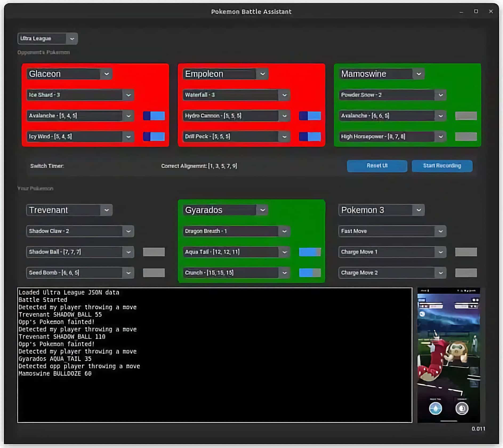The image size is (503, 448).
Task: Expand the Charge Move 2 dropdown
Action: (392, 273)
